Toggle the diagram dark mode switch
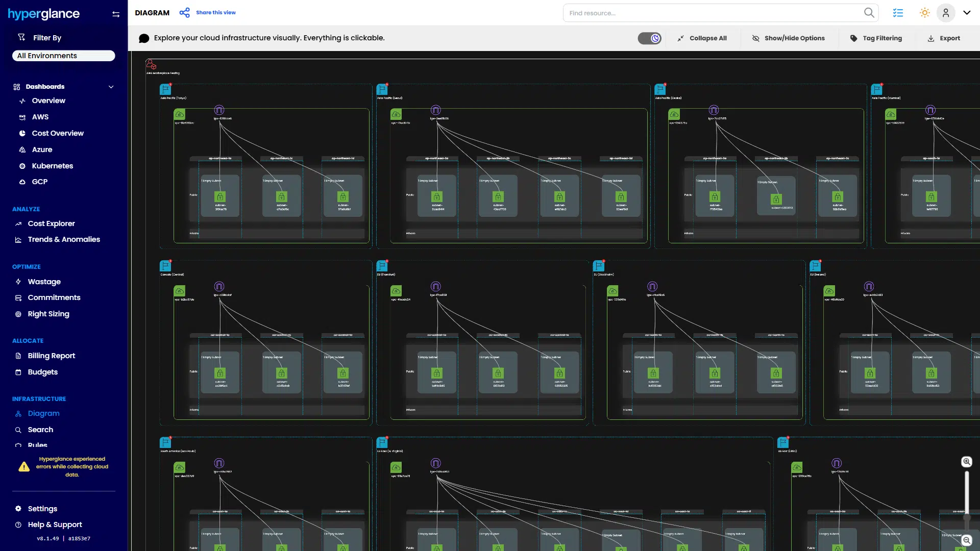980x551 pixels. coord(649,38)
